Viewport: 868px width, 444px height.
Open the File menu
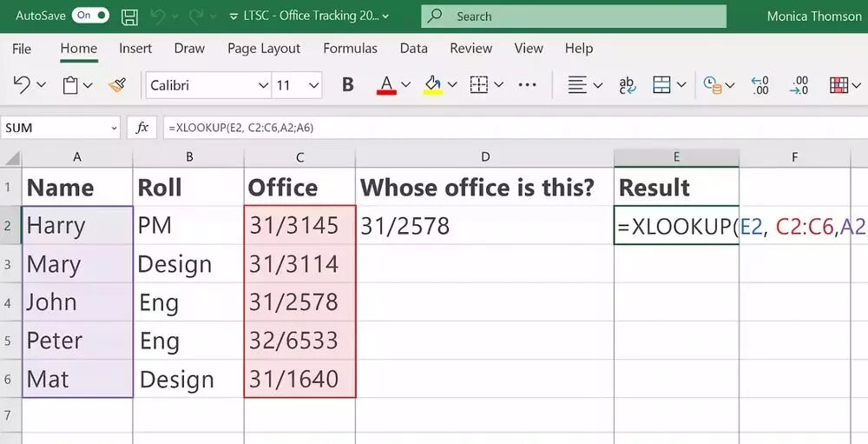click(22, 49)
